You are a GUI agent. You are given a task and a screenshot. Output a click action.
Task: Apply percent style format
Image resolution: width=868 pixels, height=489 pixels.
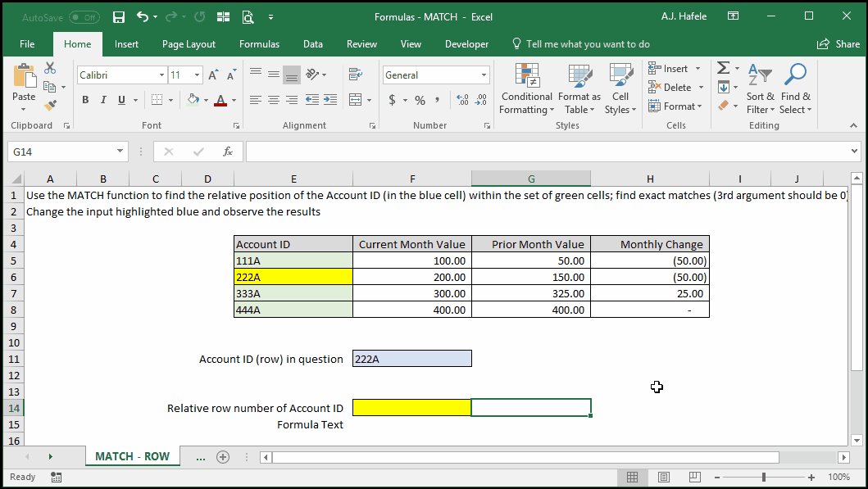pyautogui.click(x=420, y=100)
